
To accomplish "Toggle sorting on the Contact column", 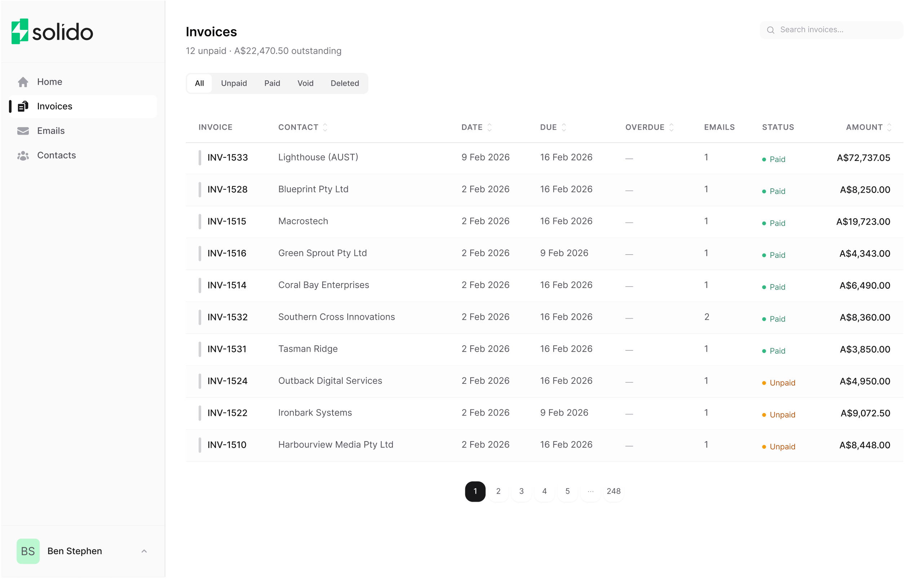I will click(325, 127).
